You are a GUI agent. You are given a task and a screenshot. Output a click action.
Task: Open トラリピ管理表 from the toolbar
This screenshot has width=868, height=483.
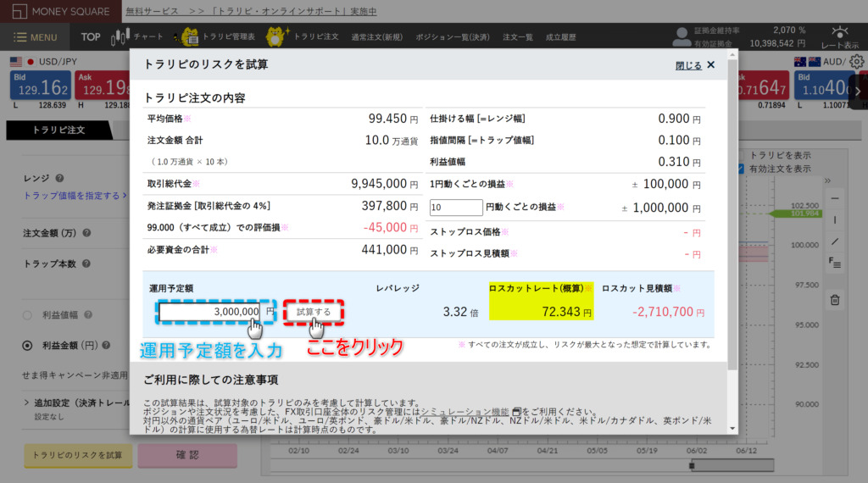click(214, 37)
